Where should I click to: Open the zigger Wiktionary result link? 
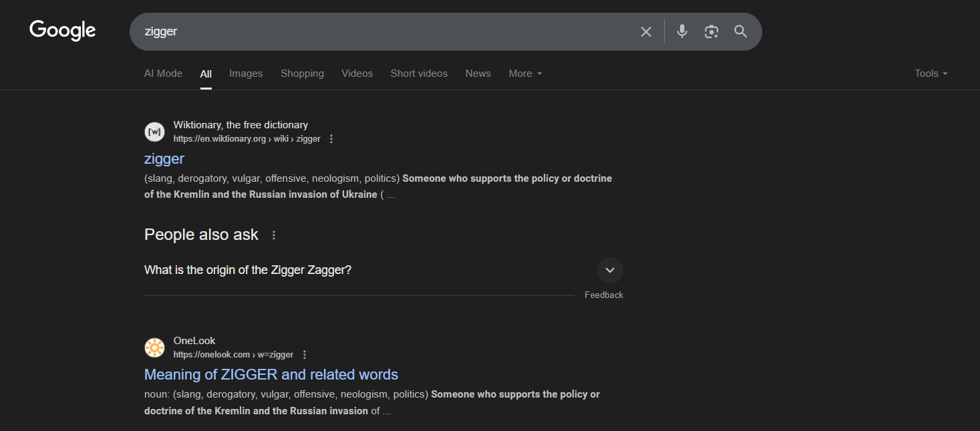164,159
